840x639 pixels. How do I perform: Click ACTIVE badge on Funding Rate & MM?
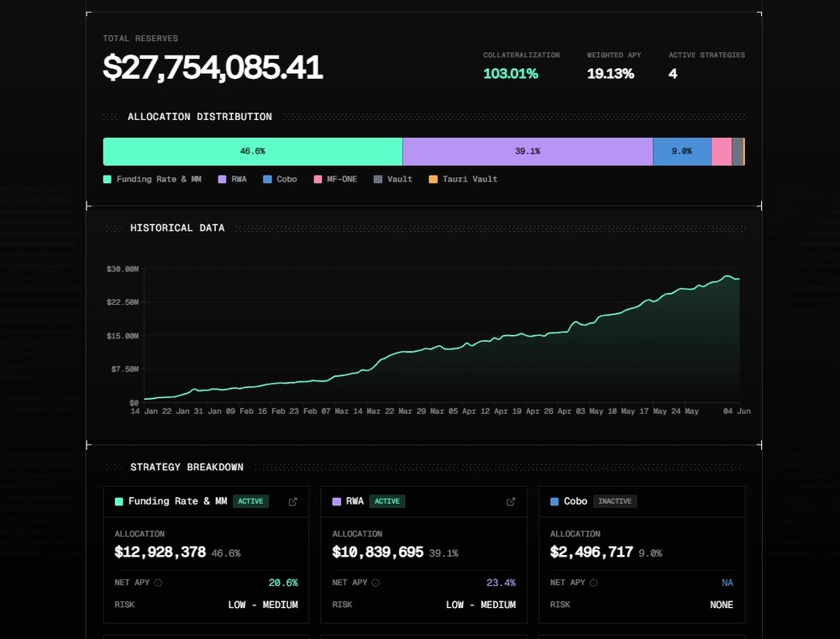tap(250, 501)
